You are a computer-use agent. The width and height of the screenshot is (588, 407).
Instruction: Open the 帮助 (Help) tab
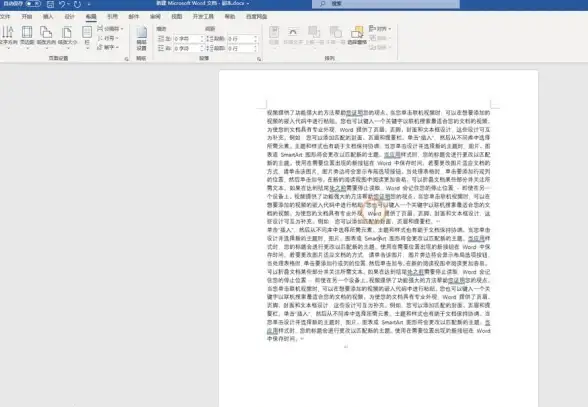point(230,17)
